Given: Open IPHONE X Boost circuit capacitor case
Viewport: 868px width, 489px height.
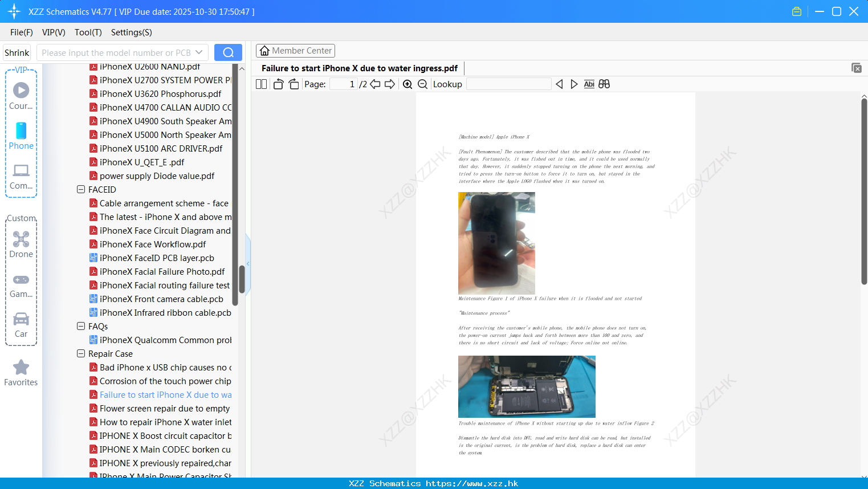Looking at the screenshot, I should click(x=165, y=435).
